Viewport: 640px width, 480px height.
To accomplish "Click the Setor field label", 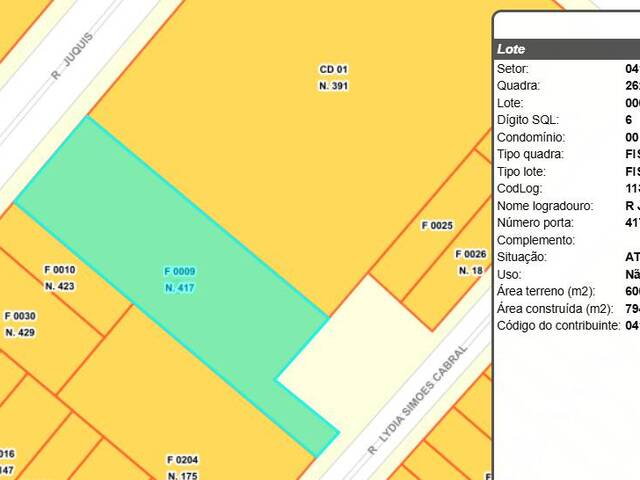I will (513, 69).
